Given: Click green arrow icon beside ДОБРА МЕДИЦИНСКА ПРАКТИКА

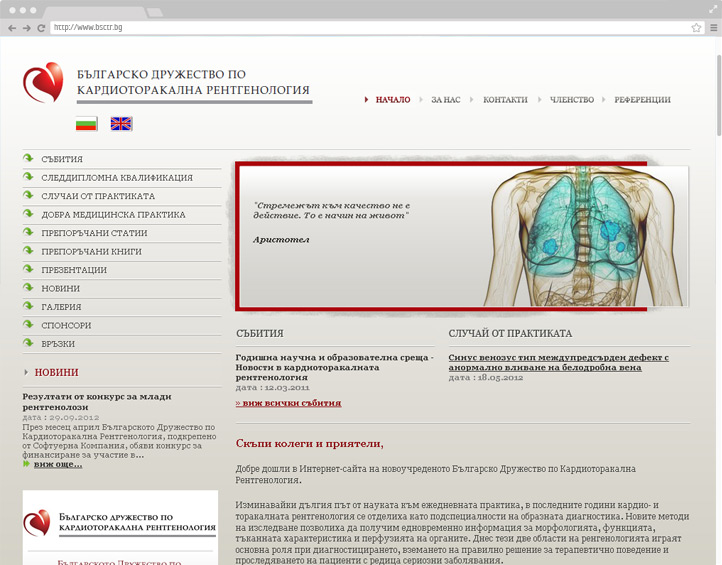Looking at the screenshot, I should 28,213.
